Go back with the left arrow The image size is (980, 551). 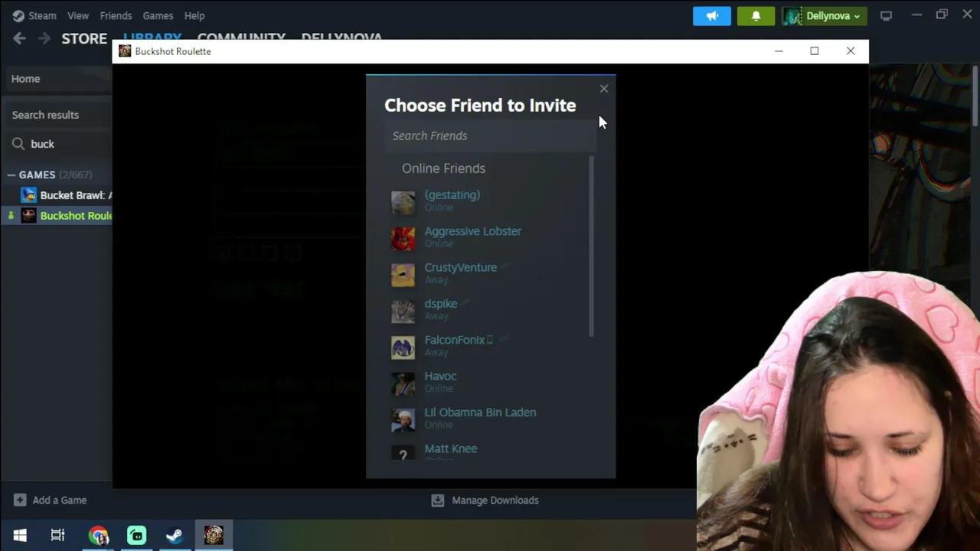point(19,38)
